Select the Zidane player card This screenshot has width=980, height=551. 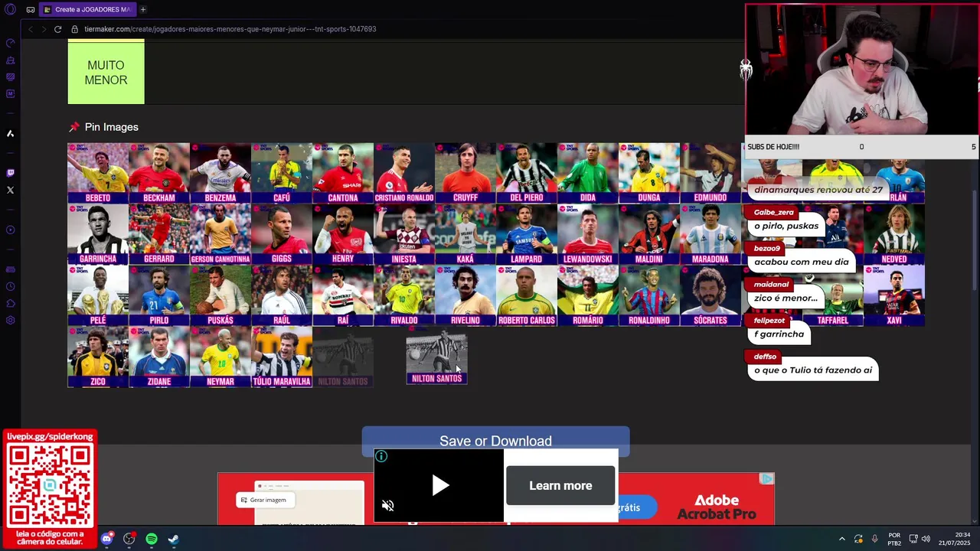tap(159, 357)
